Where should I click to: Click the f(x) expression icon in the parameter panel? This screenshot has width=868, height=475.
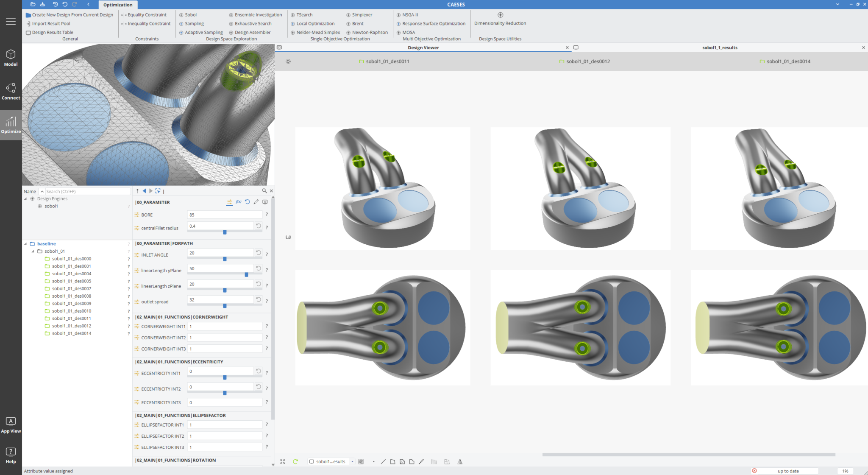point(238,202)
